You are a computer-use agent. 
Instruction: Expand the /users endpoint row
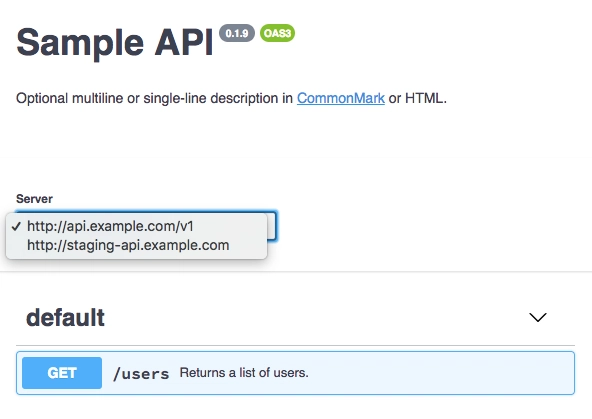point(295,373)
